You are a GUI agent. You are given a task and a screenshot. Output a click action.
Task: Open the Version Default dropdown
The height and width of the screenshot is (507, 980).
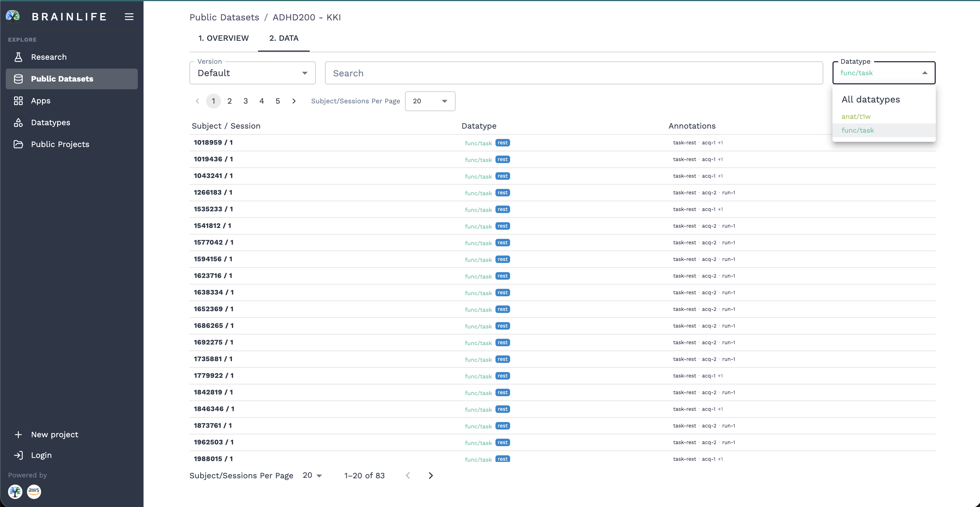coord(253,73)
